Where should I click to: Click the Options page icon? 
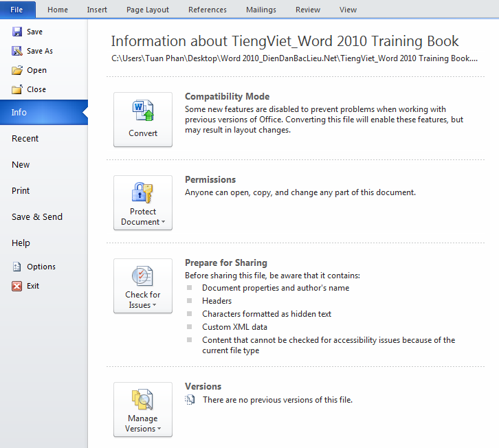click(x=17, y=267)
